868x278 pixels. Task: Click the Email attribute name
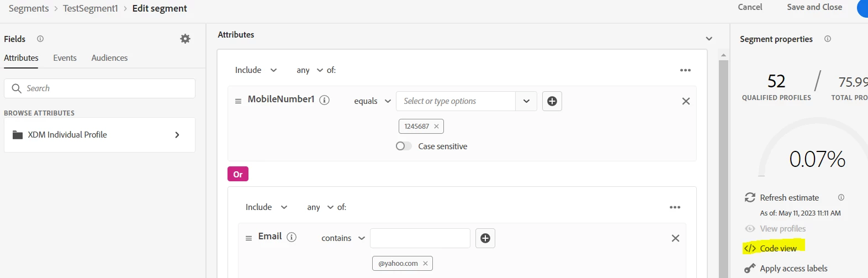click(270, 237)
